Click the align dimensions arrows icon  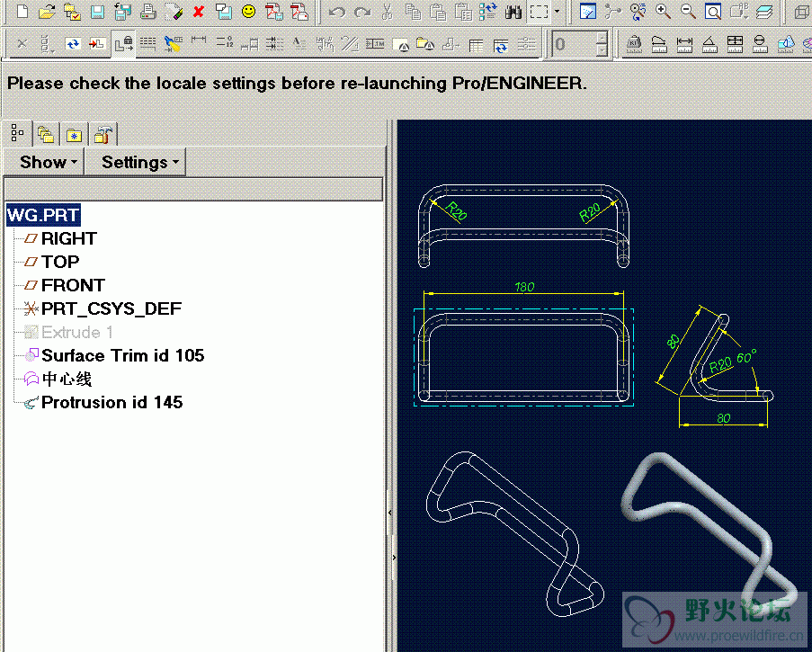(274, 45)
